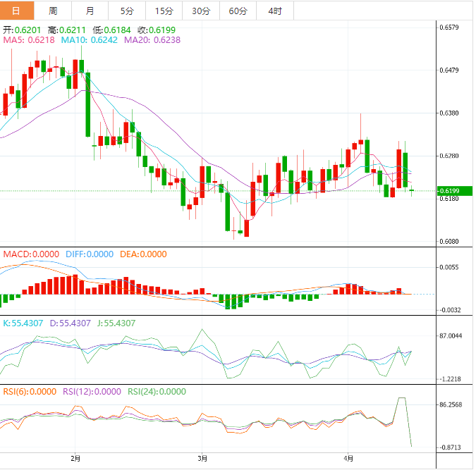
Task: Click the K:55.4307 KDJ label
Action: click(23, 323)
